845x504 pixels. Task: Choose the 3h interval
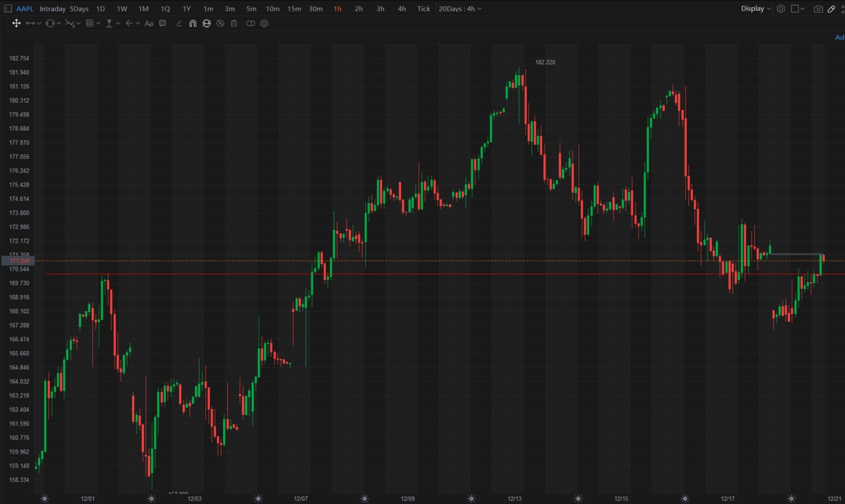pyautogui.click(x=380, y=9)
